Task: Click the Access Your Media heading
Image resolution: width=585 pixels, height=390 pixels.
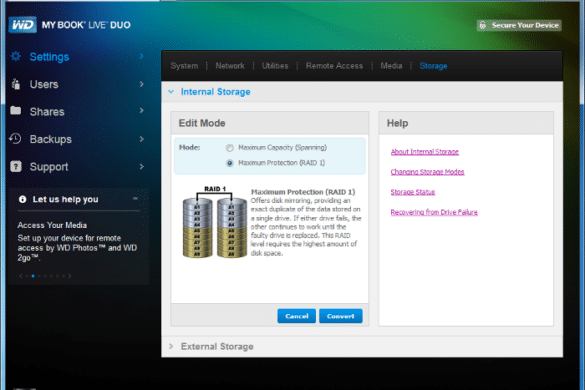Action: click(52, 225)
